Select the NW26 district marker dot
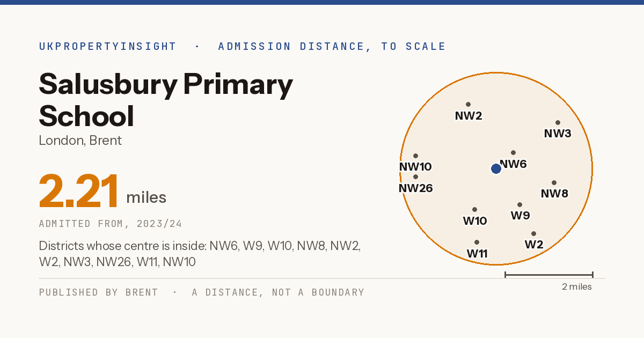 415,177
